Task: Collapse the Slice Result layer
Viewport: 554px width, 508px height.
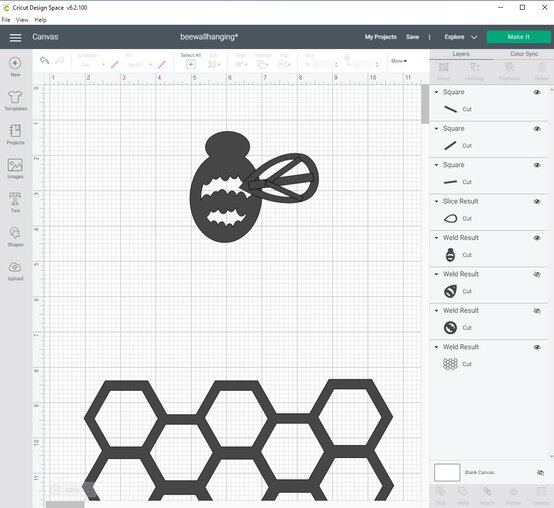Action: coord(436,201)
